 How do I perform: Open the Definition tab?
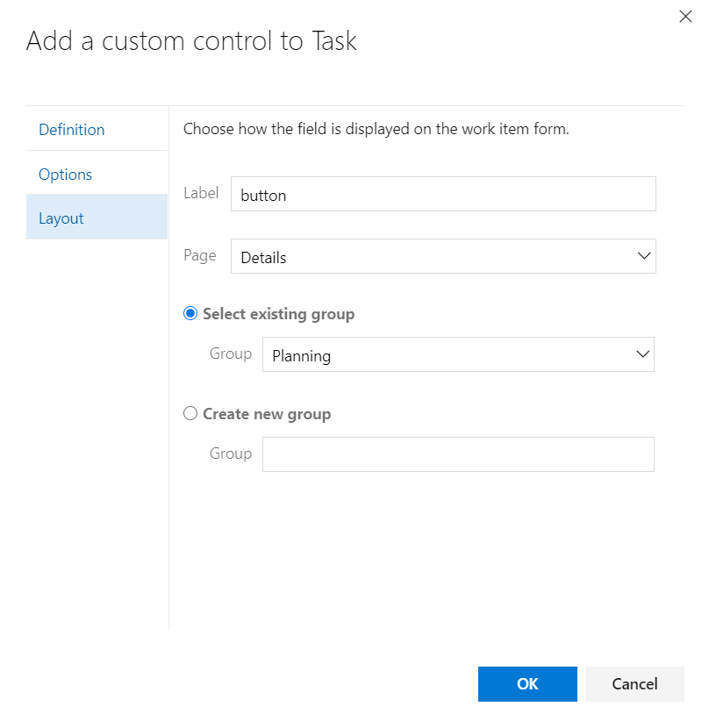(72, 130)
